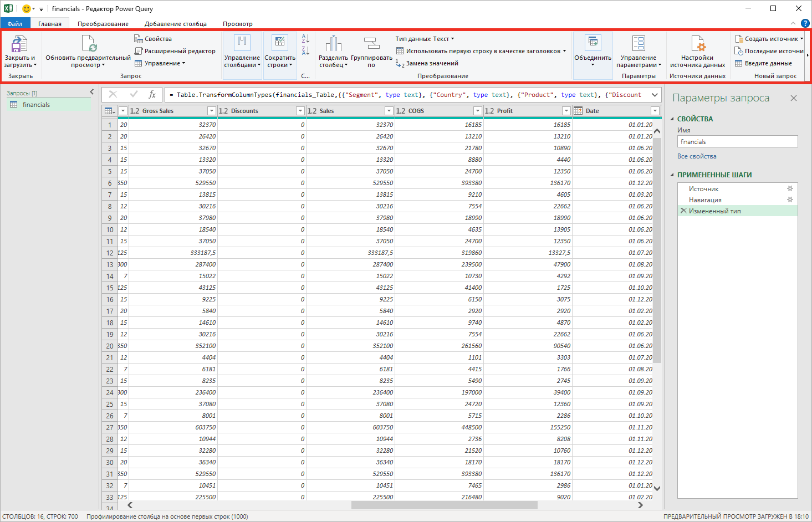Select the Источник applied step

coord(737,189)
